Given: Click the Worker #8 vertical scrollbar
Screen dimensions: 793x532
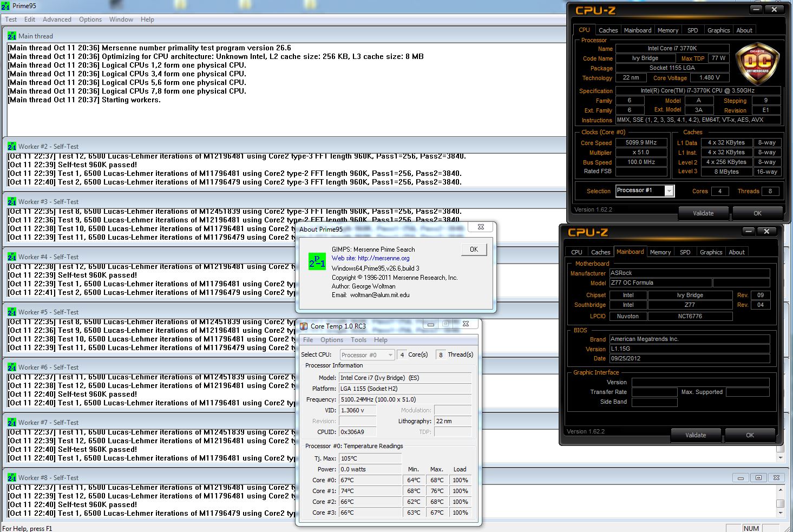Looking at the screenshot, I should click(780, 500).
